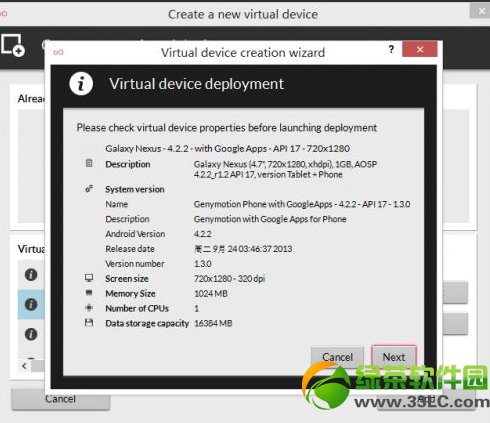Click the Data storage floppy icon
490x423 pixels.
click(89, 322)
